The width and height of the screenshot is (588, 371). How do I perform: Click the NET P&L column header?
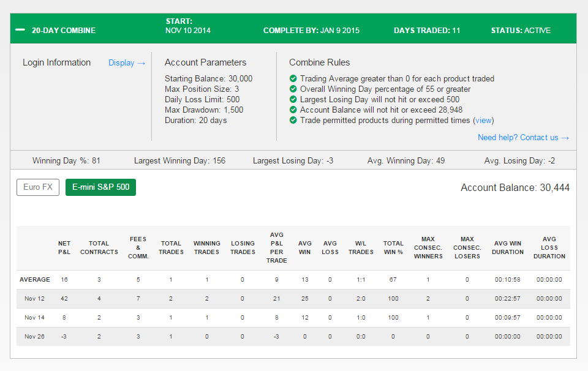64,248
